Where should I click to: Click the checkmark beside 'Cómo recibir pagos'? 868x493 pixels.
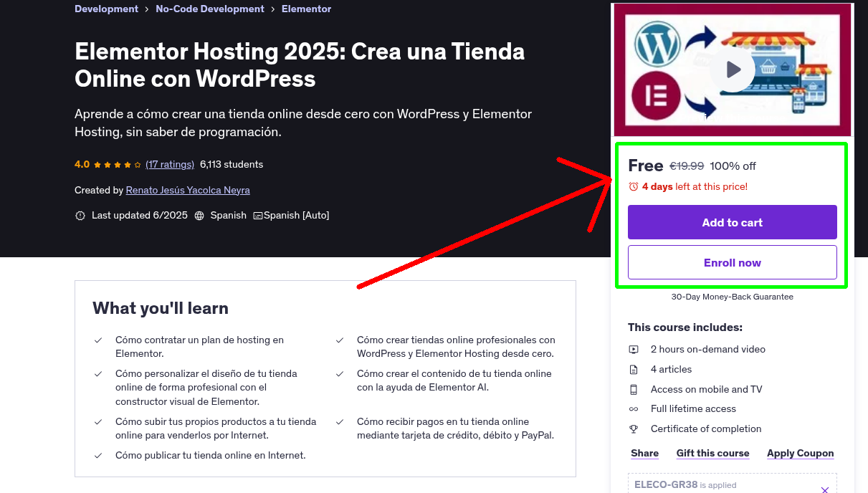tap(340, 422)
